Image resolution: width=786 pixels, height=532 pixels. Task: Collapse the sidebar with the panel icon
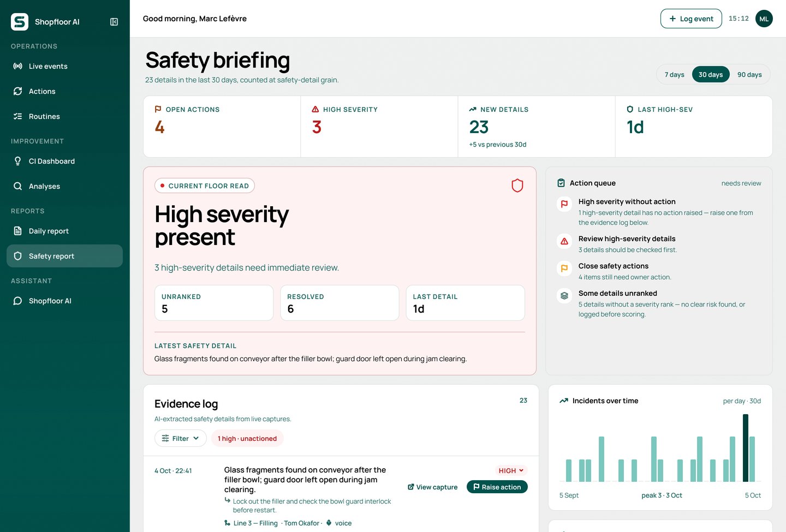point(114,22)
